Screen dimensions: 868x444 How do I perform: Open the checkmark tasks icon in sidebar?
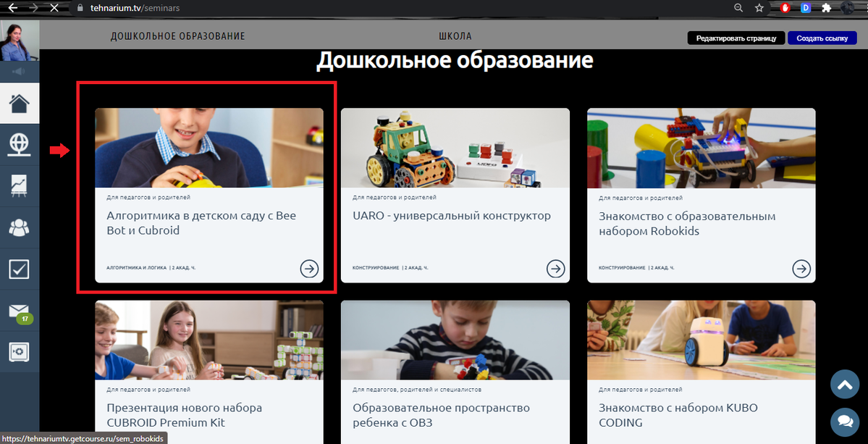tap(20, 269)
